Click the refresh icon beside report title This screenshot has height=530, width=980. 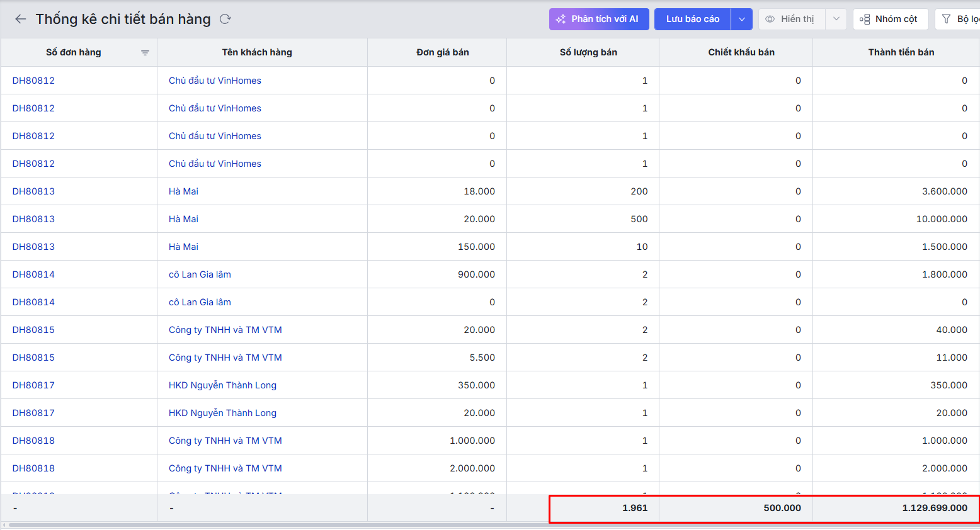pyautogui.click(x=225, y=19)
